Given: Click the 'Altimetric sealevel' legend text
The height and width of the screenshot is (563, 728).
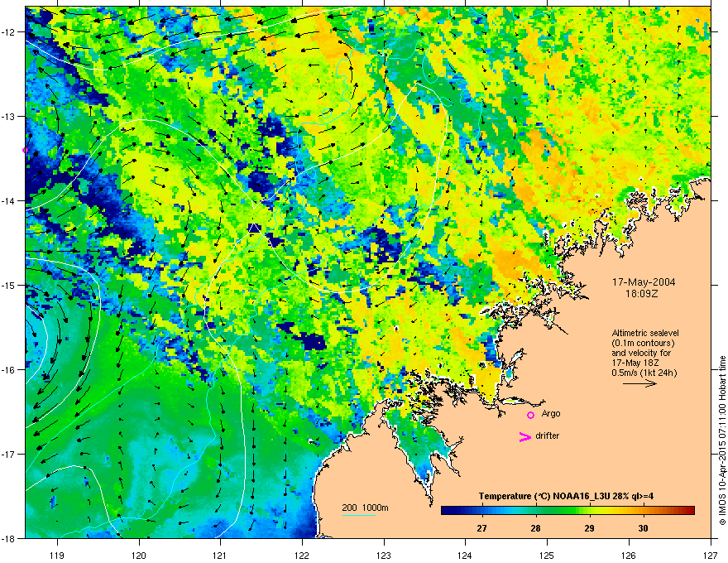Looking at the screenshot, I should (x=645, y=333).
